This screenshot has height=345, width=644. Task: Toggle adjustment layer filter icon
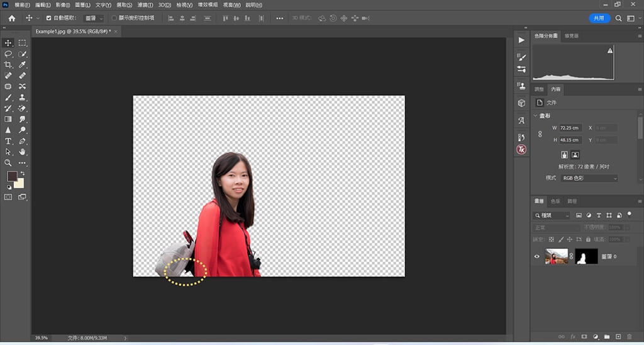pos(589,215)
